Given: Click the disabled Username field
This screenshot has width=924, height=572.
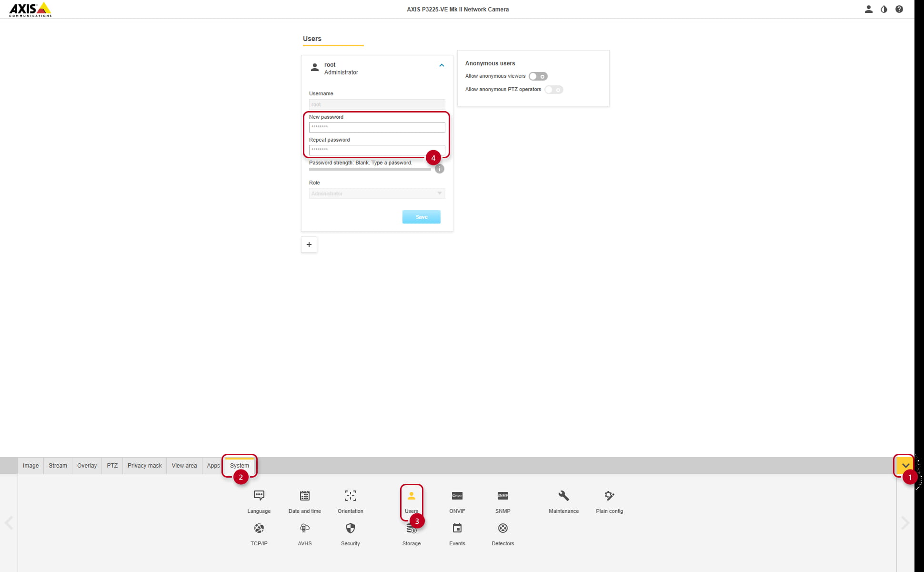Looking at the screenshot, I should 377,104.
